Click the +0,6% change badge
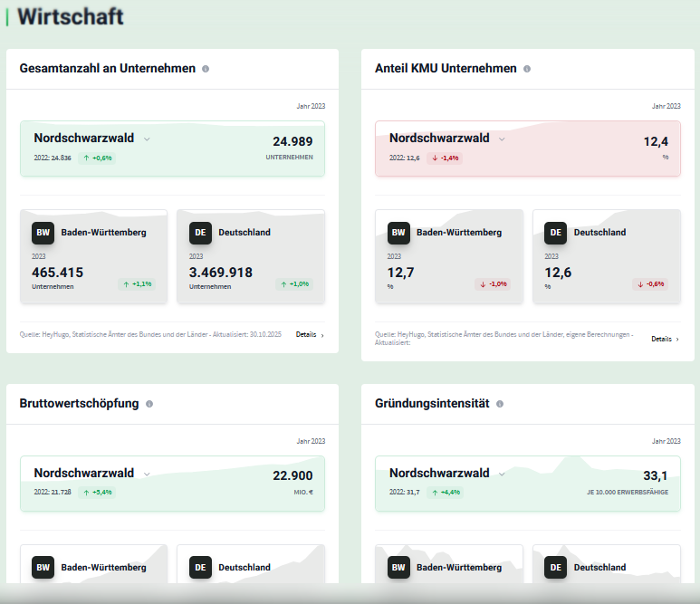 (96, 158)
